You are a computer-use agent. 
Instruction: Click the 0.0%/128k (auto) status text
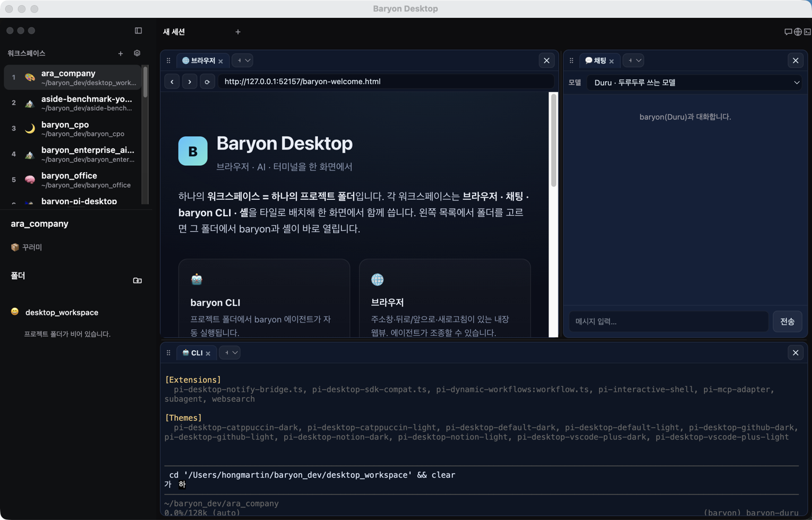tap(202, 513)
